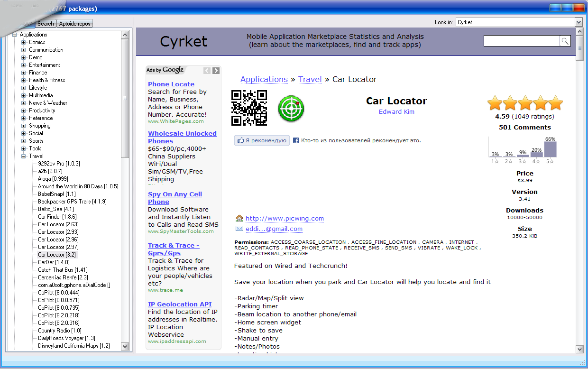The image size is (588, 369).
Task: Click the Cyrket site title
Action: pos(184,41)
